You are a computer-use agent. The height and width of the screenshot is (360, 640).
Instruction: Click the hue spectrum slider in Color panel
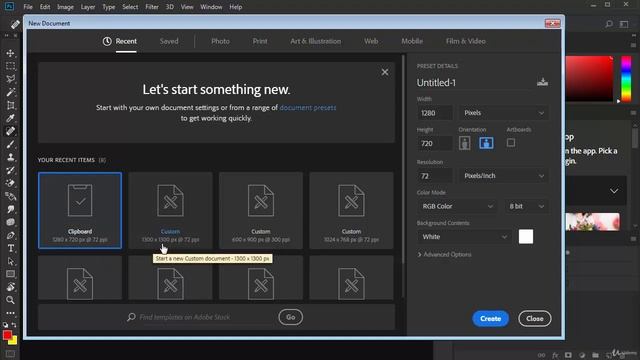(626, 79)
